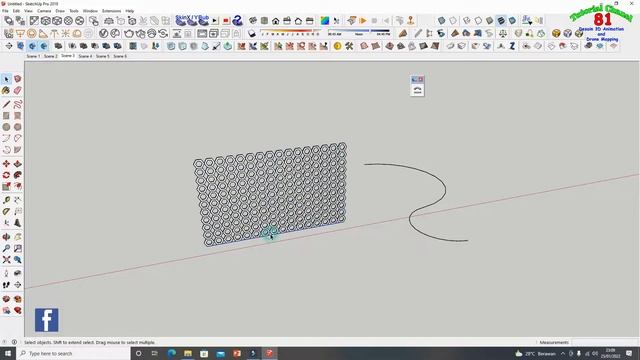This screenshot has height=360, width=640.
Task: Click the Zoom Extents tool
Action: tap(6, 260)
